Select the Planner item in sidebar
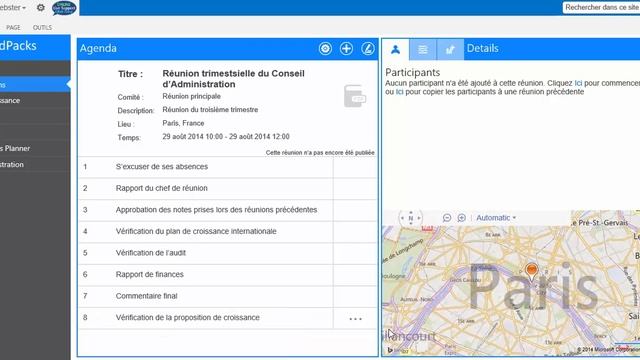The height and width of the screenshot is (360, 640). pos(35,148)
